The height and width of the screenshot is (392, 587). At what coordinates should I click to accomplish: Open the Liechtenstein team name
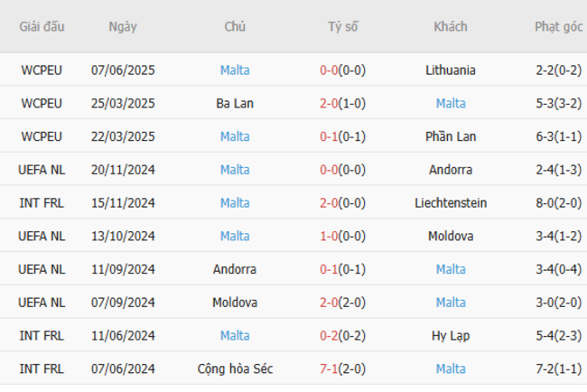tap(451, 202)
